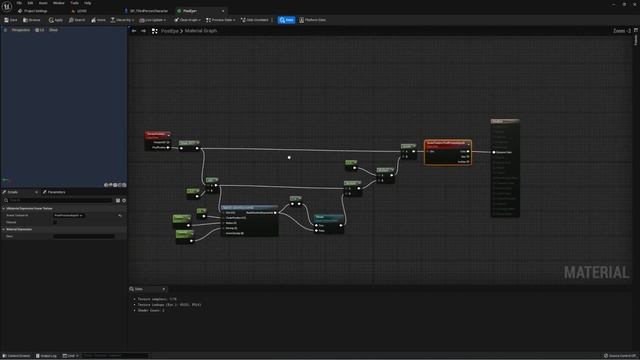Navigate forward in graph history
Image resolution: width=640 pixels, height=360 pixels.
point(143,31)
